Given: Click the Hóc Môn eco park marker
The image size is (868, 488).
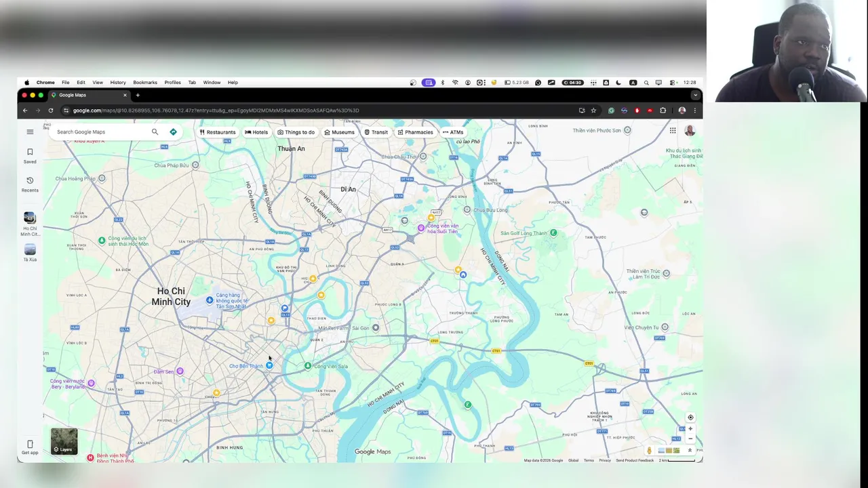Looking at the screenshot, I should coord(102,240).
